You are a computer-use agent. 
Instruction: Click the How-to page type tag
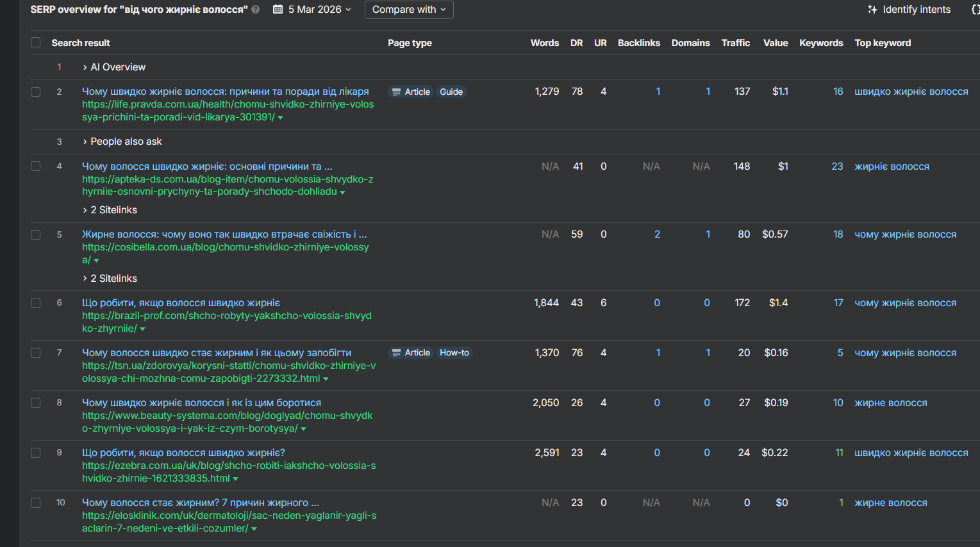(x=454, y=353)
